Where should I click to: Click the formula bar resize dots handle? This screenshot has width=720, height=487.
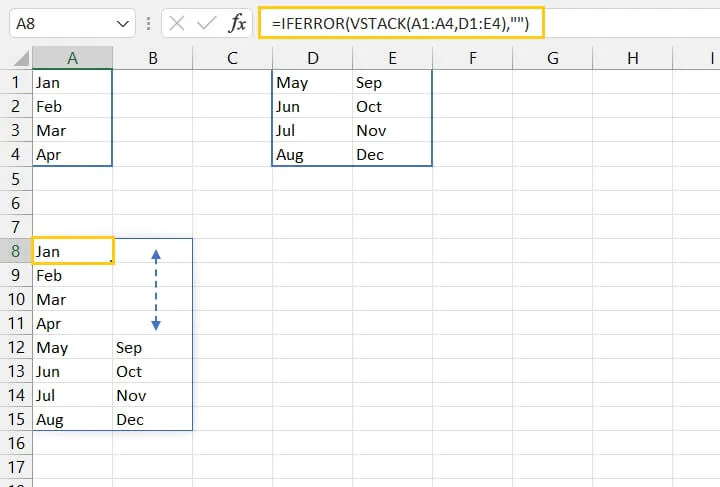click(x=148, y=23)
